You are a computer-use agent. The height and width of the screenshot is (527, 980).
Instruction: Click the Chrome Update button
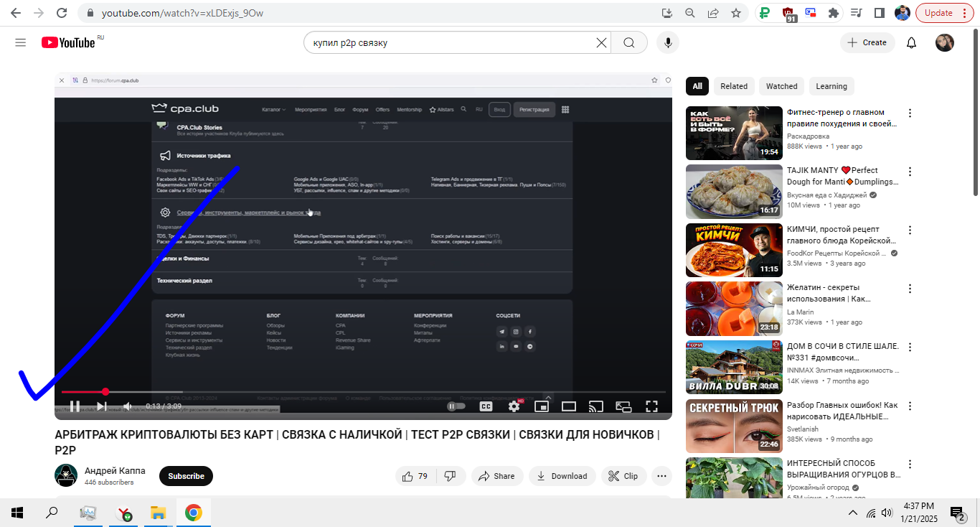(x=944, y=13)
